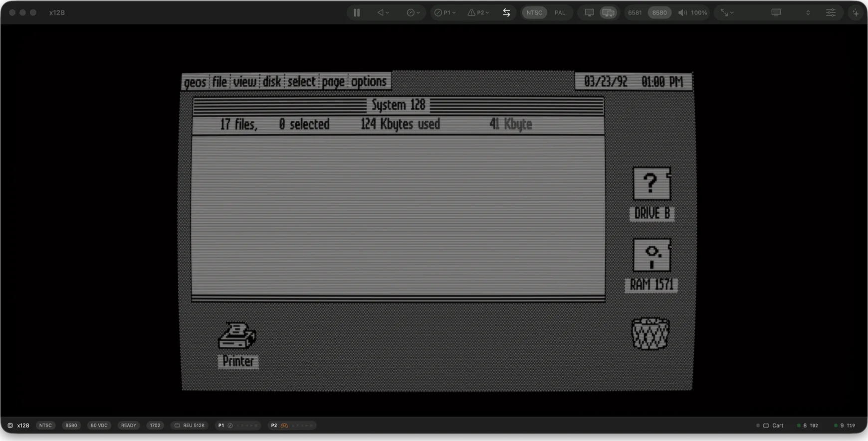This screenshot has width=868, height=441.
Task: Choose the 6581 SID chip
Action: coord(635,12)
